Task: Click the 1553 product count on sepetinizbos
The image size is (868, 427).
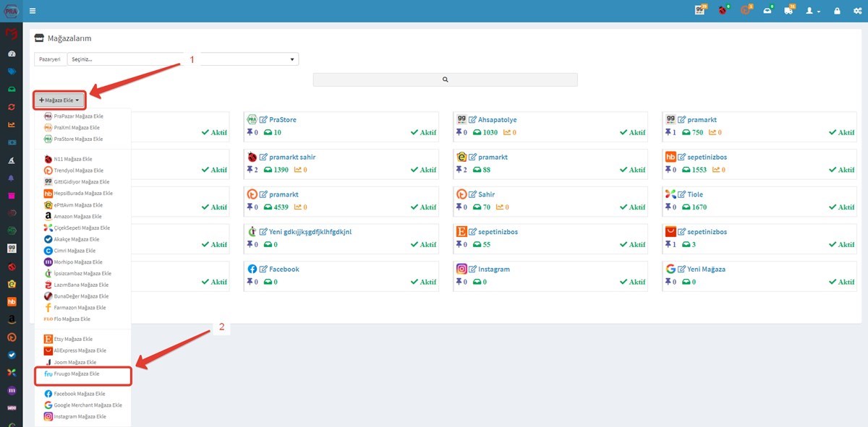Action: pyautogui.click(x=695, y=170)
